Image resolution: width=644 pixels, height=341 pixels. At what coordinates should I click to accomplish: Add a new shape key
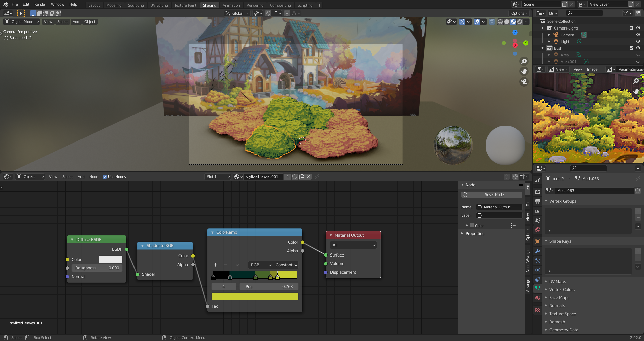(638, 251)
